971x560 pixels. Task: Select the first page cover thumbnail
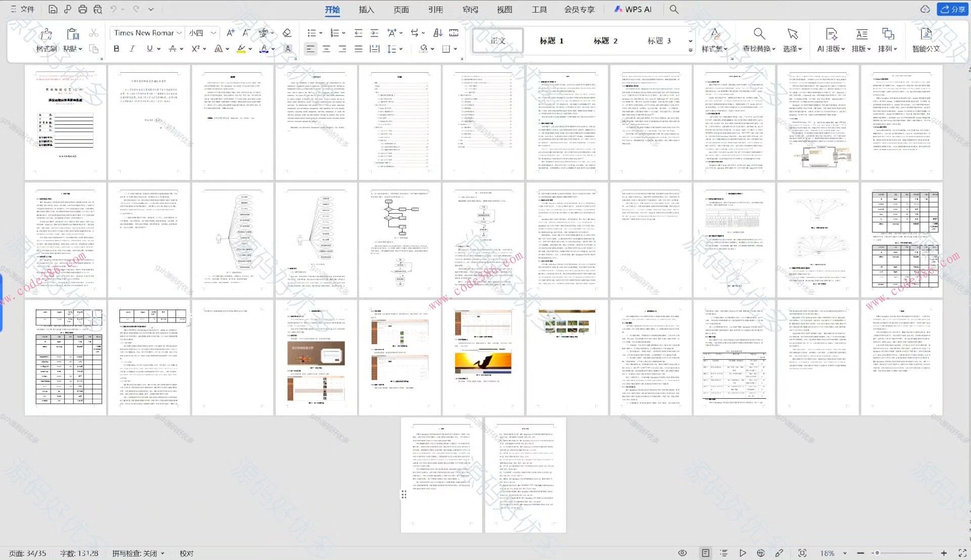65,122
